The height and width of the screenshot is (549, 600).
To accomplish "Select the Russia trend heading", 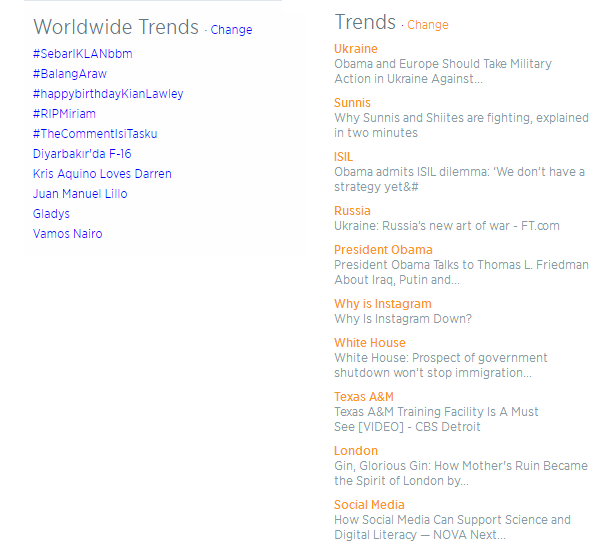I will click(x=352, y=211).
